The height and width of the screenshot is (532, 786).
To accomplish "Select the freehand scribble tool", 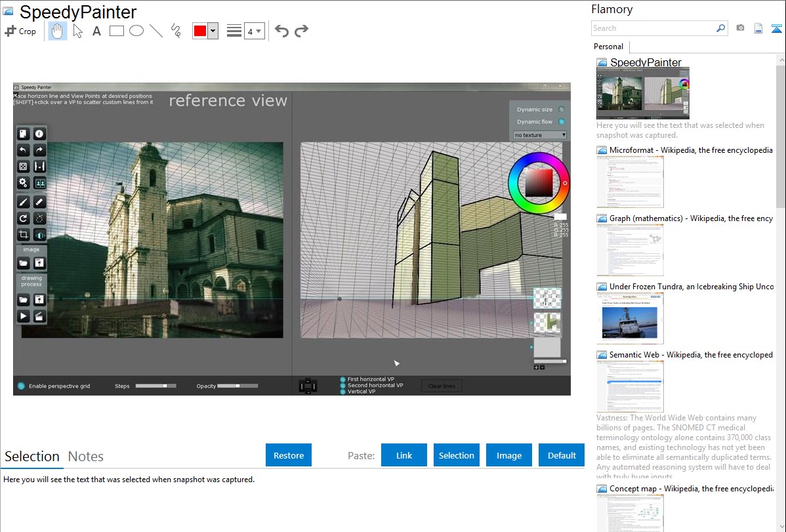I will (x=176, y=31).
